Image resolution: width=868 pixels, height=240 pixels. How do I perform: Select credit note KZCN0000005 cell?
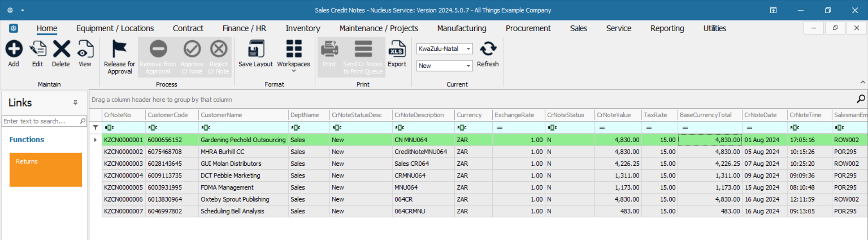point(123,187)
